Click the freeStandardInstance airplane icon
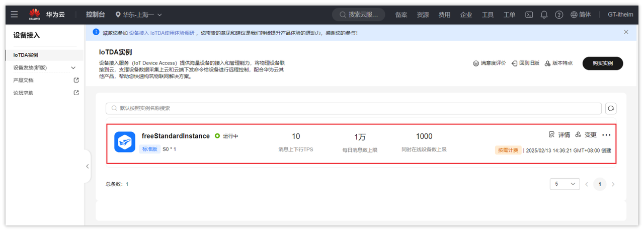Screen dimensions: 644x231 pyautogui.click(x=125, y=142)
